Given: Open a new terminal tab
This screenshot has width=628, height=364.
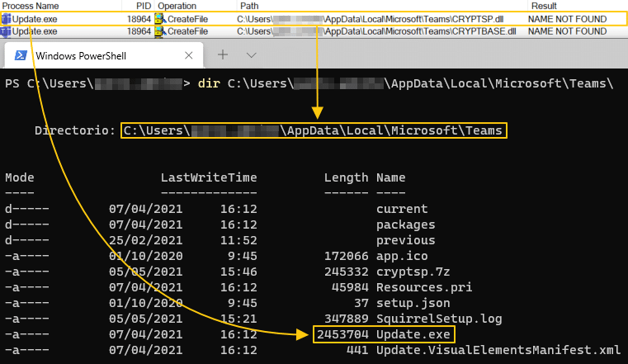Looking at the screenshot, I should tap(223, 54).
